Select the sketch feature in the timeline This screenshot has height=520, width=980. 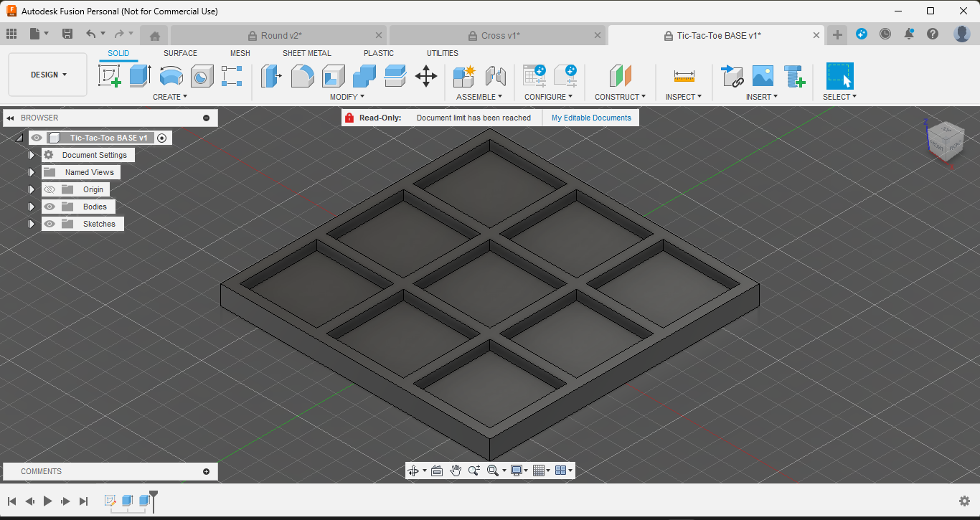click(110, 501)
